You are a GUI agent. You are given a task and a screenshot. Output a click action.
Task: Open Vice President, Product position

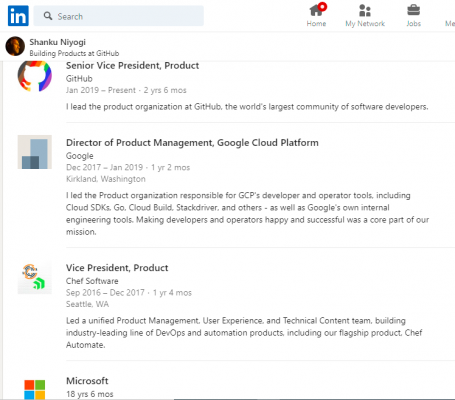click(117, 268)
